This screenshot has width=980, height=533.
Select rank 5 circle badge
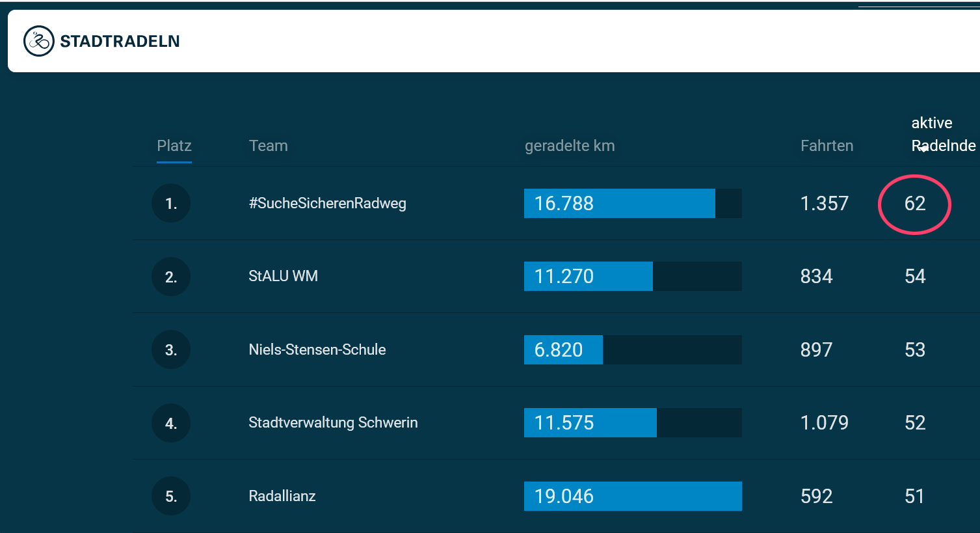[171, 496]
